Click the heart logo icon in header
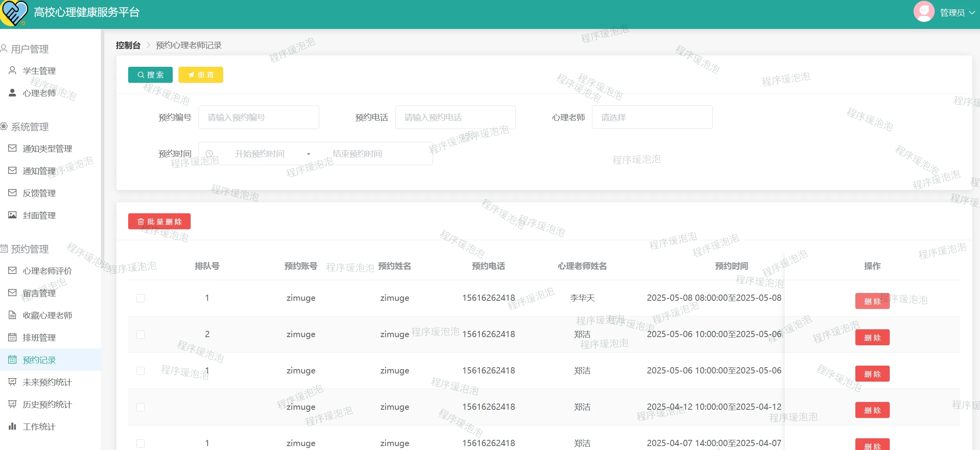This screenshot has width=980, height=450. click(x=14, y=13)
